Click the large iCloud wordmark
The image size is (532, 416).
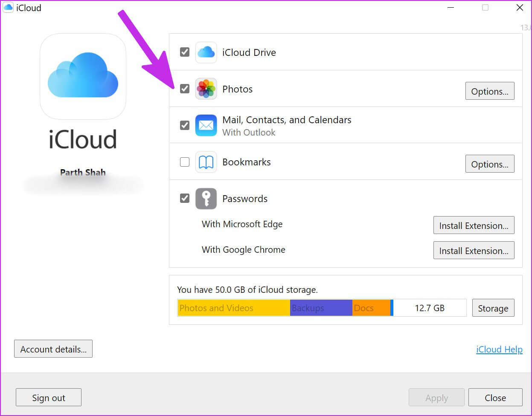(83, 139)
